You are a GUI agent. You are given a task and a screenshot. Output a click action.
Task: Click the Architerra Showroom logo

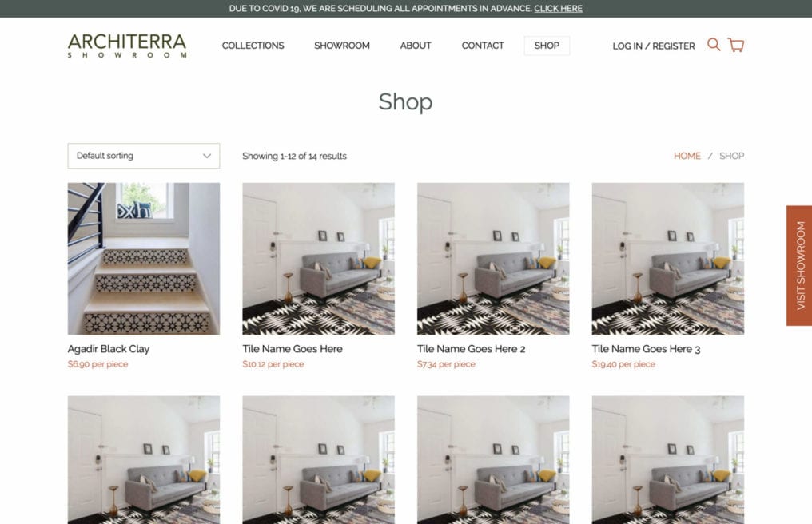pos(127,46)
